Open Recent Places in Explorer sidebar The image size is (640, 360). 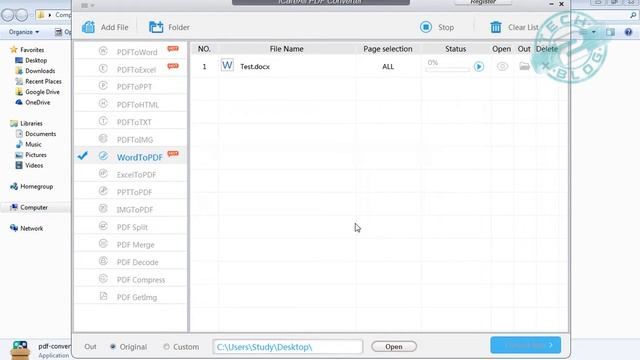click(x=38, y=82)
